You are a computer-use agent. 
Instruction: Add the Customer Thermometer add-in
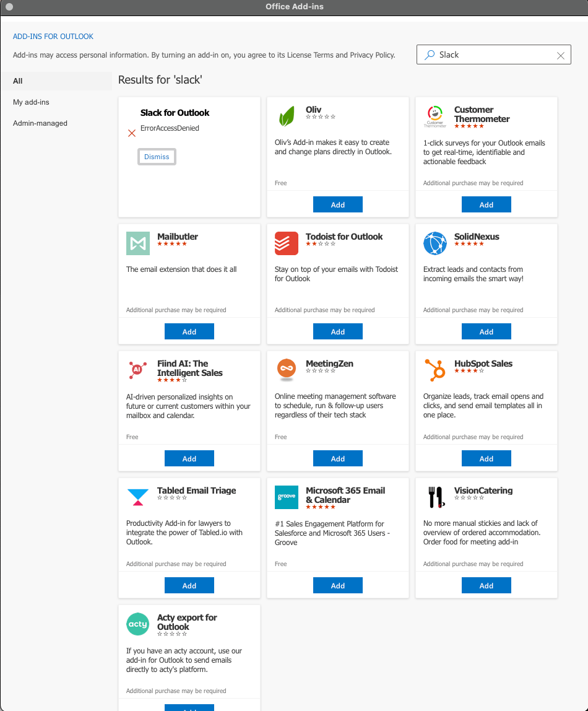[x=486, y=204]
